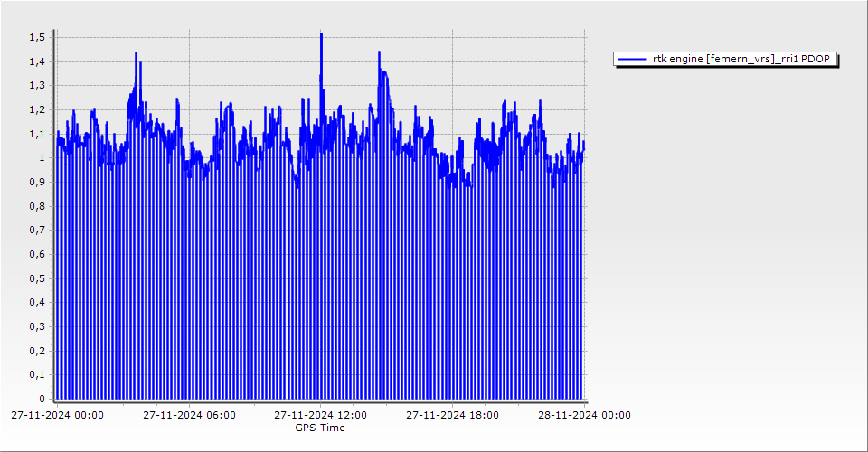
Task: Click the "0,3" y-axis tick label
Action: 37,326
